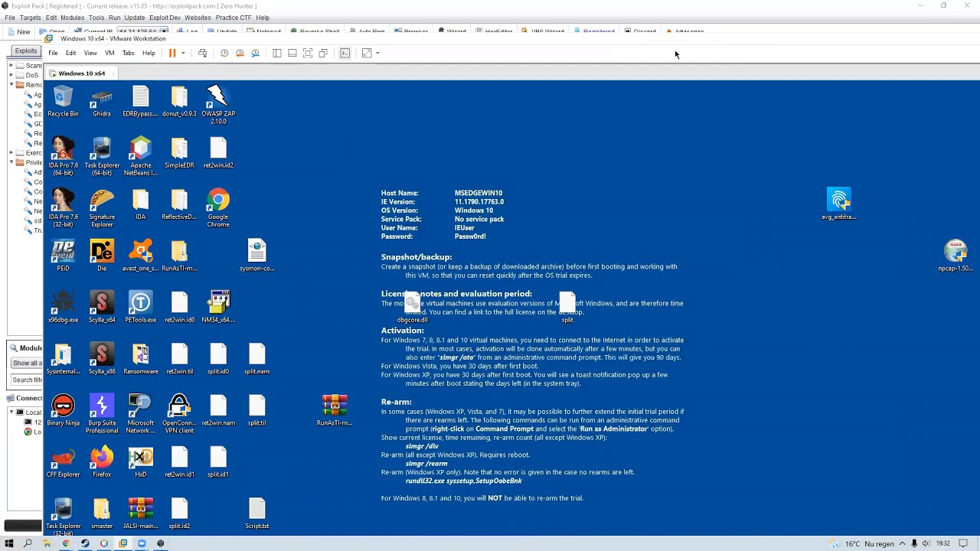Launch Apache NetBeans shortcut
The height and width of the screenshot is (551, 980).
(x=140, y=157)
